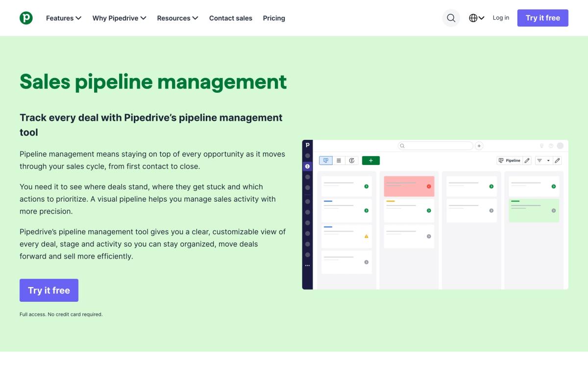Open the Resources dropdown
The image size is (588, 368).
click(177, 18)
